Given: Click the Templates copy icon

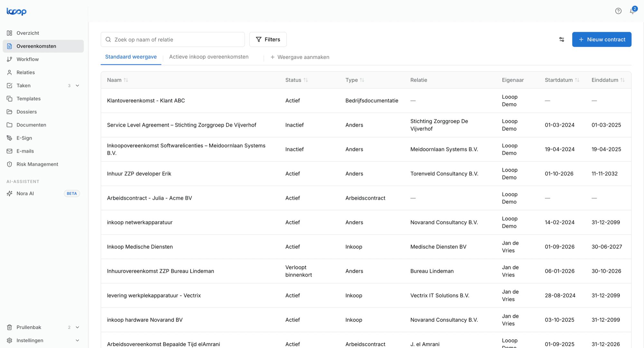Looking at the screenshot, I should tap(10, 99).
